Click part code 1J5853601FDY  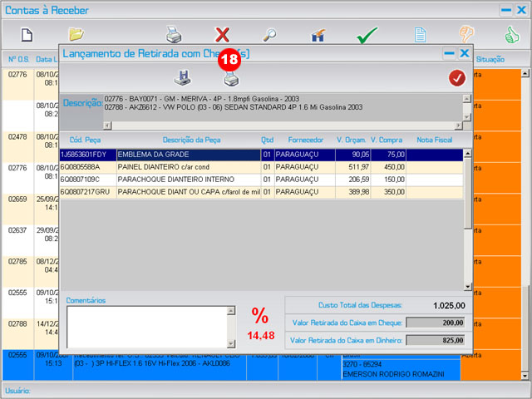(x=83, y=155)
